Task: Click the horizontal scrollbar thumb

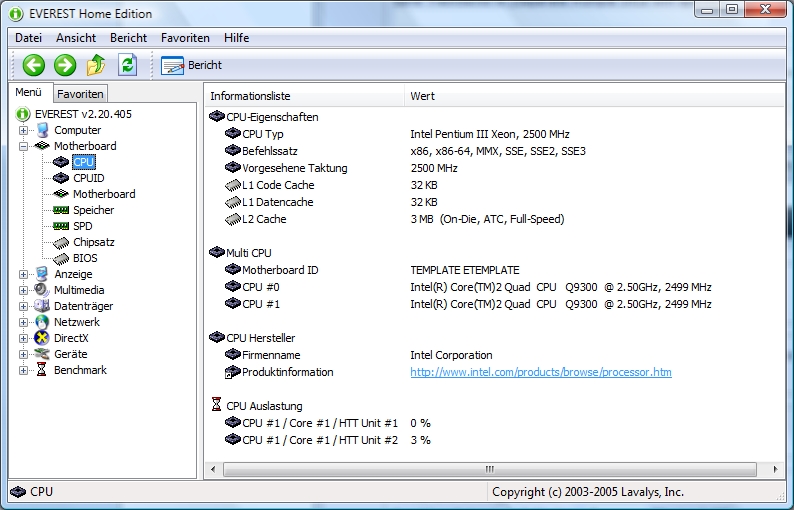Action: 489,469
